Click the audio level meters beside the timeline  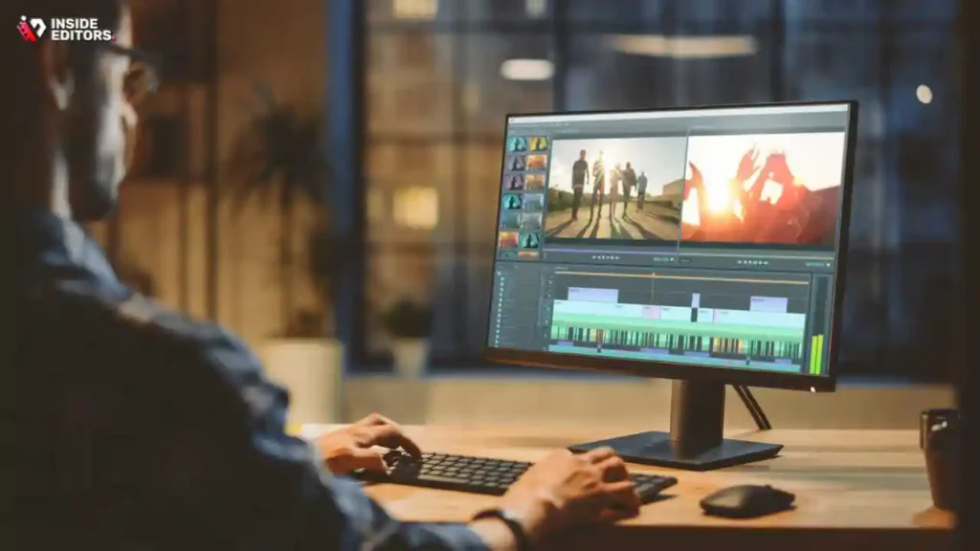pos(817,353)
